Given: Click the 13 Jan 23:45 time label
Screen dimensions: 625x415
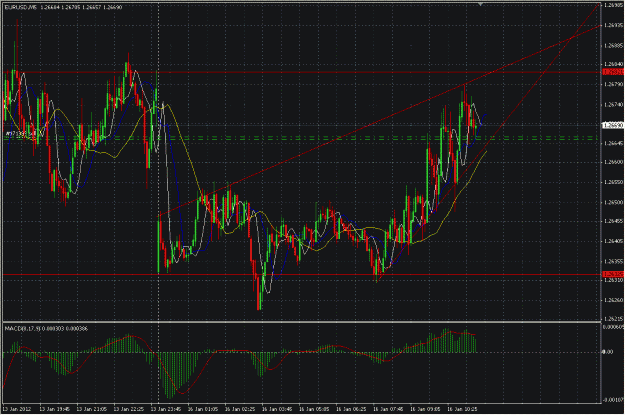Looking at the screenshot, I should tap(165, 409).
